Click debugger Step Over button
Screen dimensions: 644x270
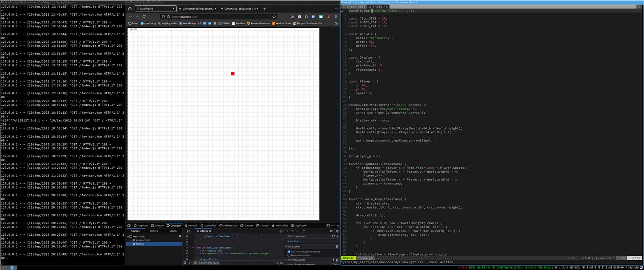[292, 231]
